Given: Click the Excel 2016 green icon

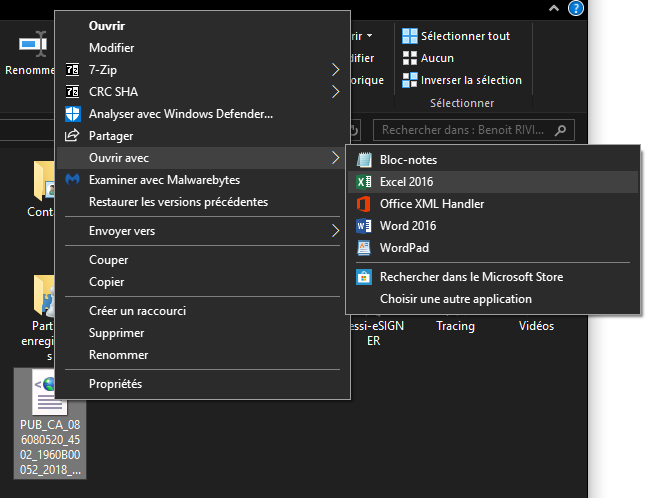Looking at the screenshot, I should [x=364, y=182].
